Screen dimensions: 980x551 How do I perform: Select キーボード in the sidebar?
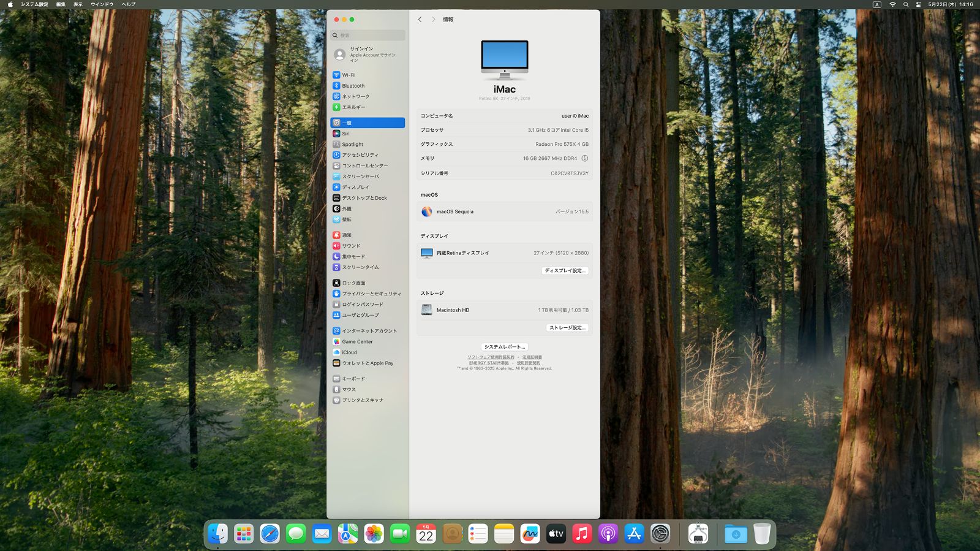367,379
